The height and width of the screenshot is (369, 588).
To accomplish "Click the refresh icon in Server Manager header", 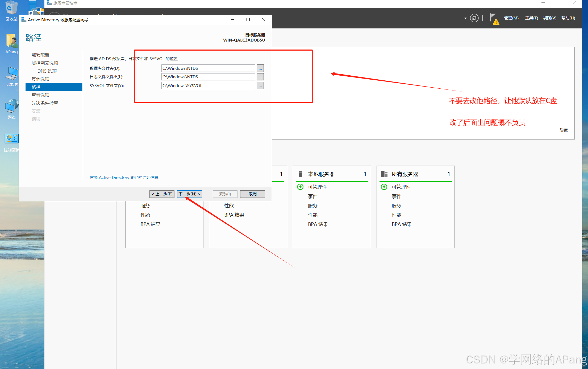I will coord(474,18).
